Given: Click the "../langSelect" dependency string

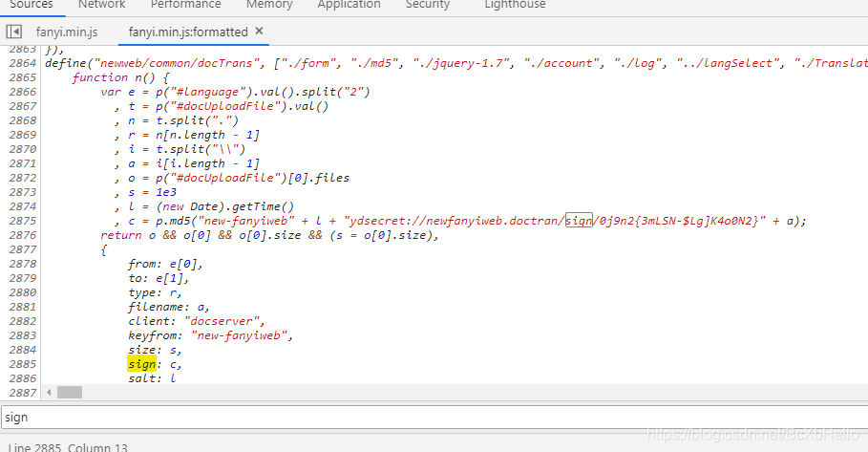Looking at the screenshot, I should pyautogui.click(x=728, y=63).
